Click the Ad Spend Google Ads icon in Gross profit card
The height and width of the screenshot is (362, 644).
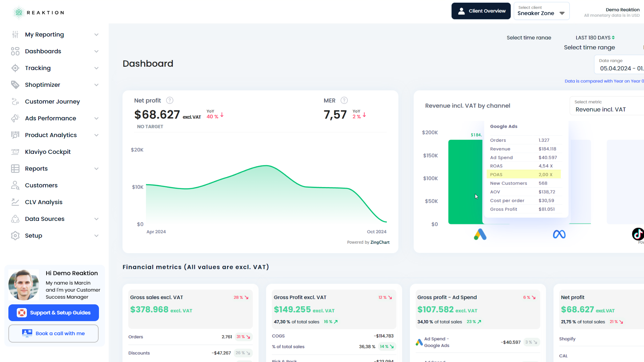click(419, 342)
